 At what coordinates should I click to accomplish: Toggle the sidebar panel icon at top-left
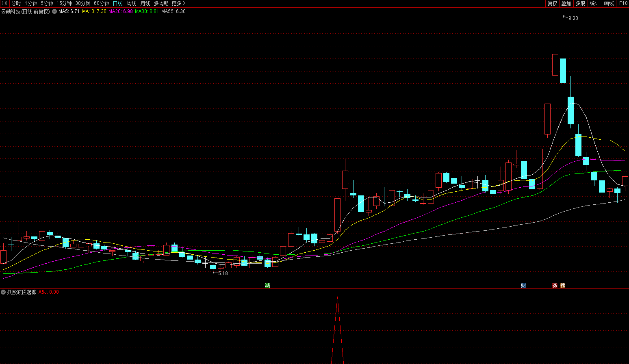5,3
